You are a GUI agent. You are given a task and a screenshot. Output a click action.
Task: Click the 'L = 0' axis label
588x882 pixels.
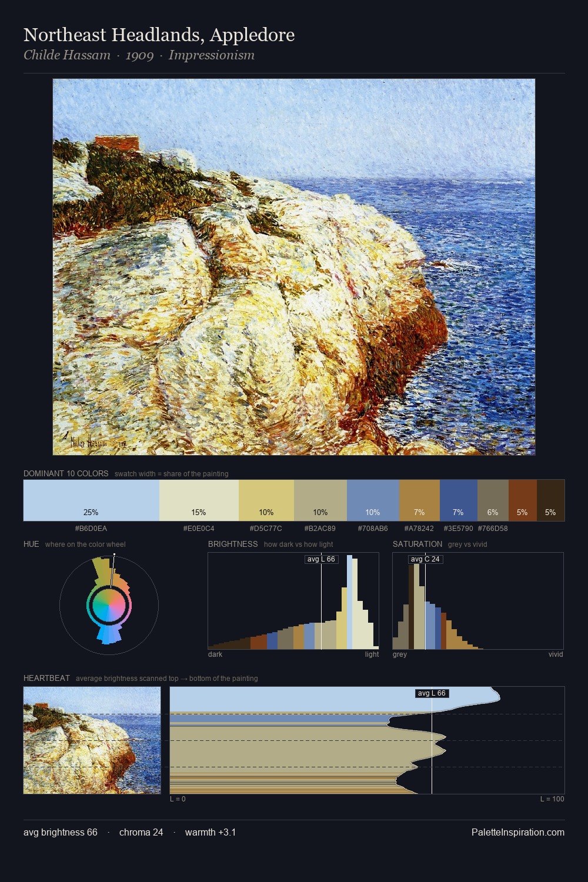[x=178, y=799]
